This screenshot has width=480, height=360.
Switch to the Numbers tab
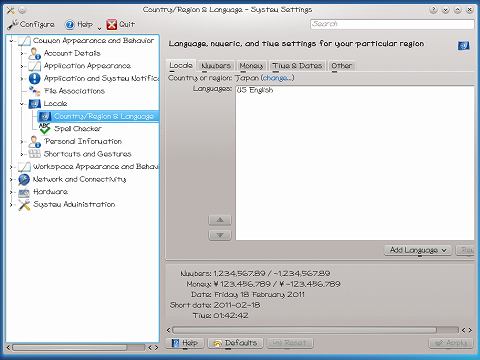[216, 66]
